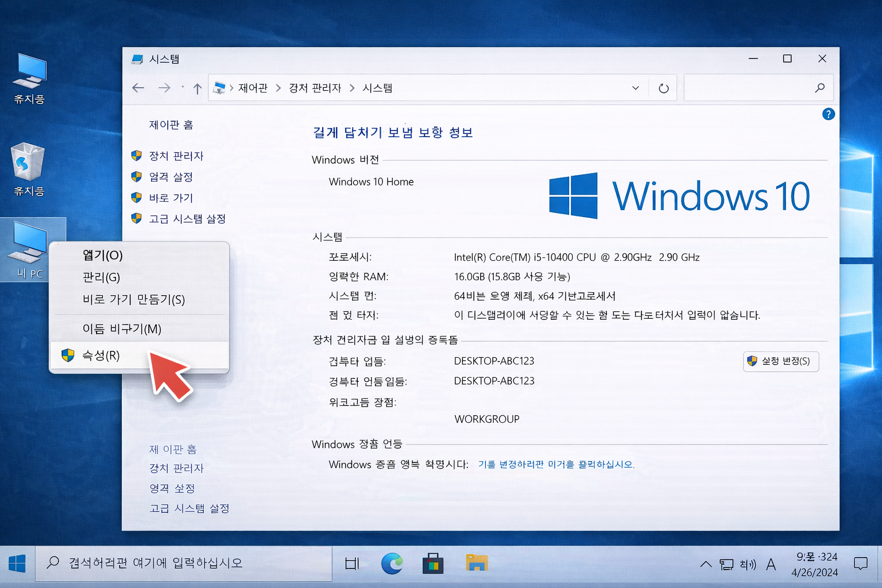The width and height of the screenshot is (882, 588).
Task: Focus the System window search field
Action: click(x=758, y=88)
